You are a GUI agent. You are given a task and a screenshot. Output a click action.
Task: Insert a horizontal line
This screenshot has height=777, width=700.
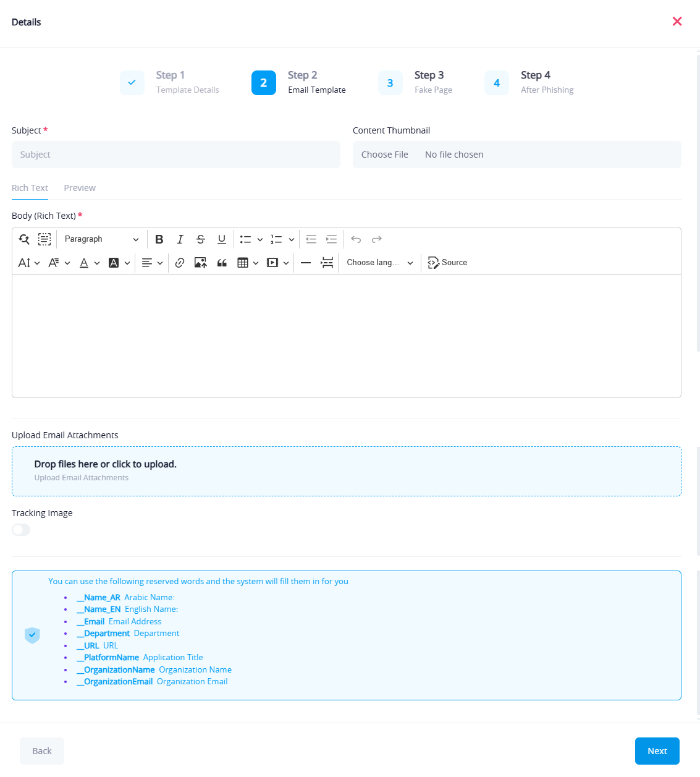coord(306,263)
